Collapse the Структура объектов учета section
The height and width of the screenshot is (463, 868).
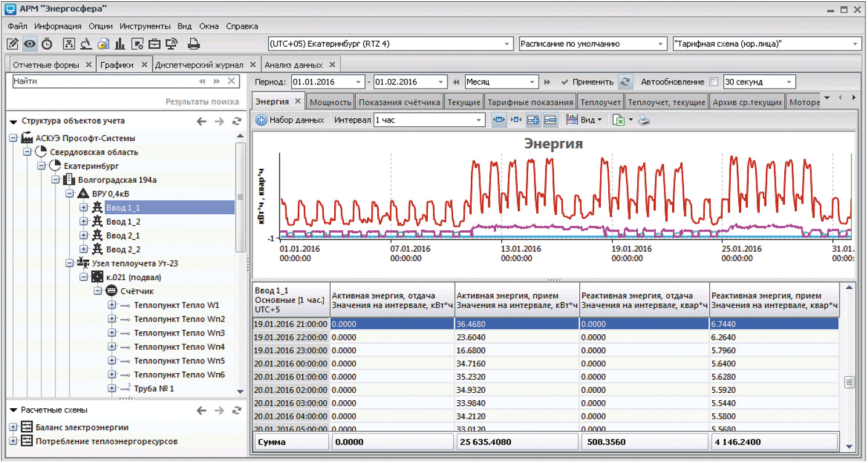14,121
